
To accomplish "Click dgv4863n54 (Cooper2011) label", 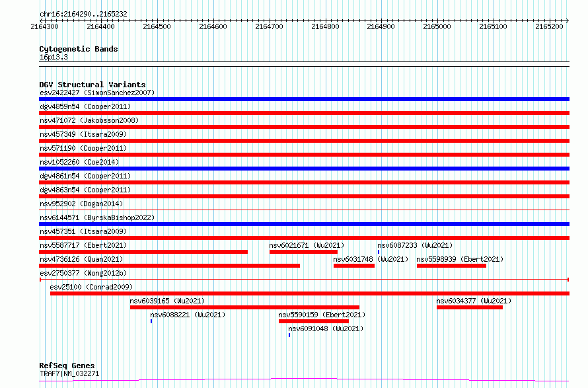I will pos(85,190).
